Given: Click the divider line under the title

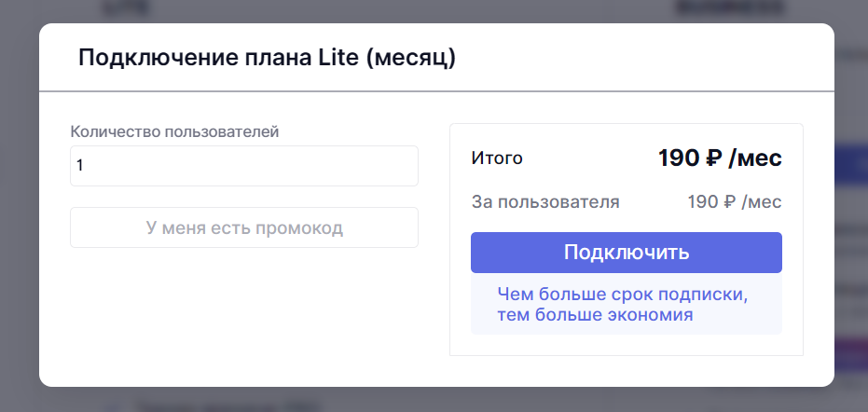Looking at the screenshot, I should point(436,91).
